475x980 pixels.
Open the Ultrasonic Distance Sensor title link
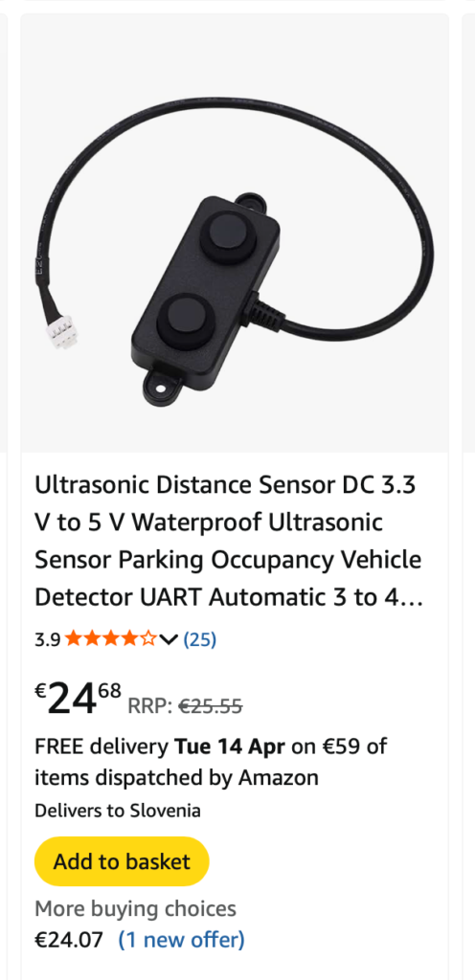point(229,542)
